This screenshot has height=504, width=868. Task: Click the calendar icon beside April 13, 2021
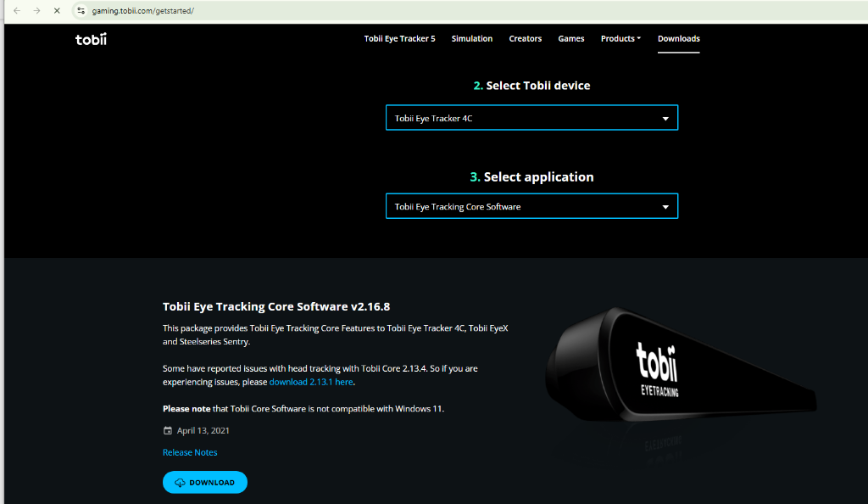(168, 430)
